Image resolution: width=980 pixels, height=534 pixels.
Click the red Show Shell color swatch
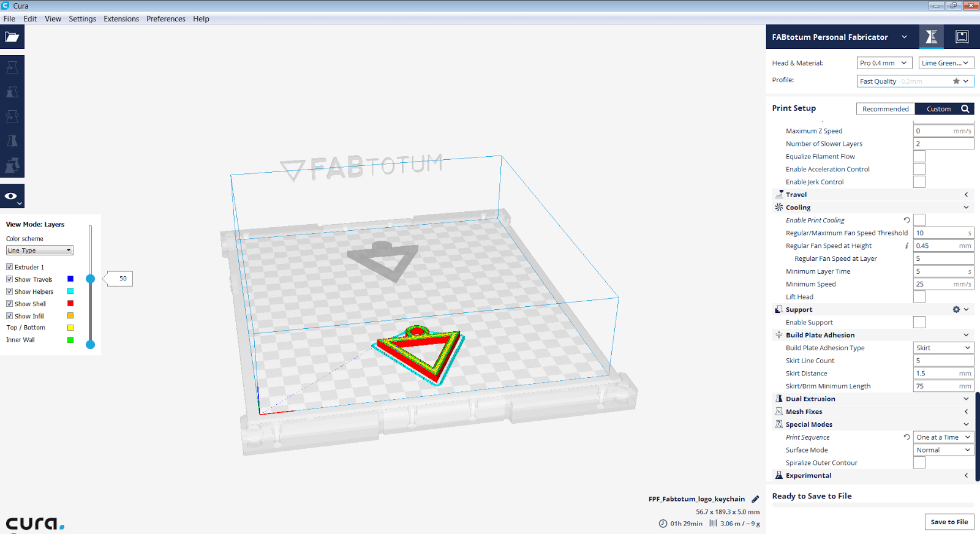pos(70,304)
